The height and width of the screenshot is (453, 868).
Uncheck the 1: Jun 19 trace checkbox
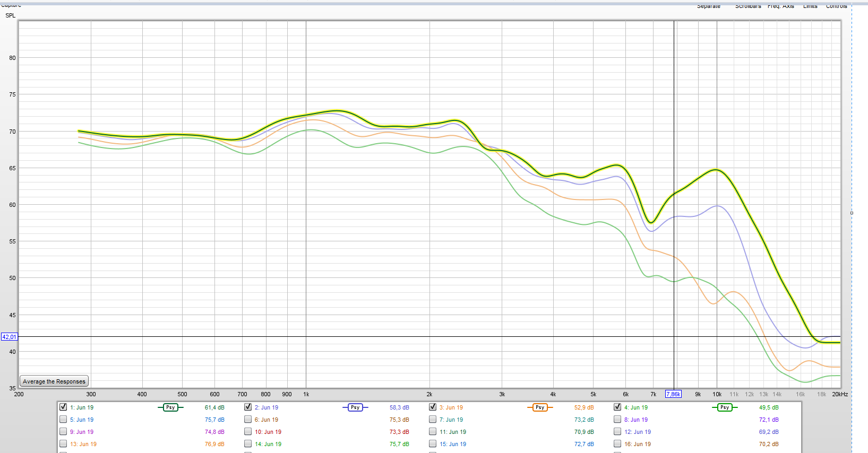click(63, 407)
